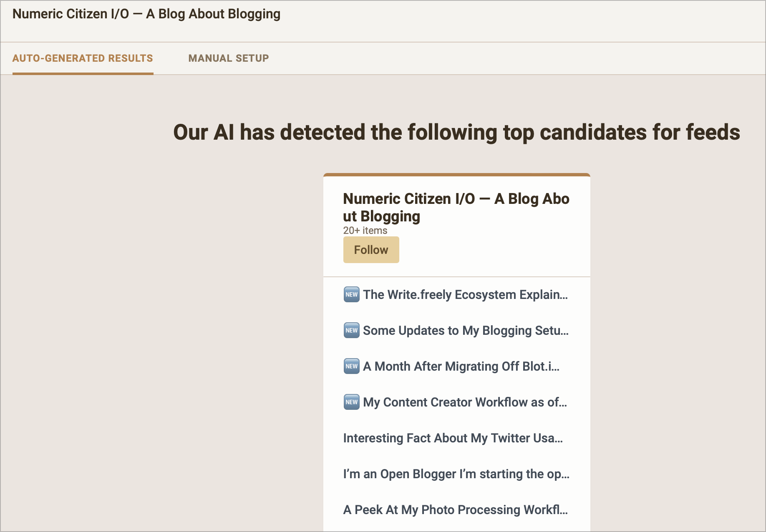Select the Auto-Generated Results tab
This screenshot has width=766, height=532.
click(83, 58)
